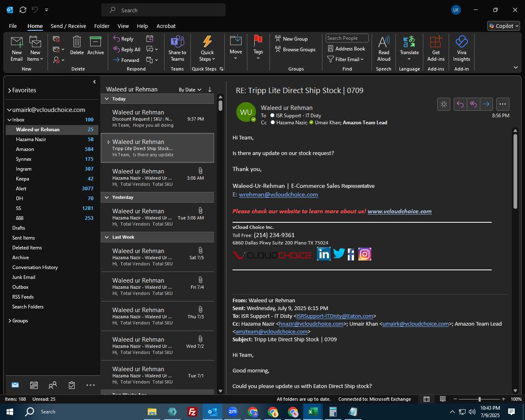525x420 pixels.
Task: Collapse the ribbon chevron
Action: tap(516, 67)
